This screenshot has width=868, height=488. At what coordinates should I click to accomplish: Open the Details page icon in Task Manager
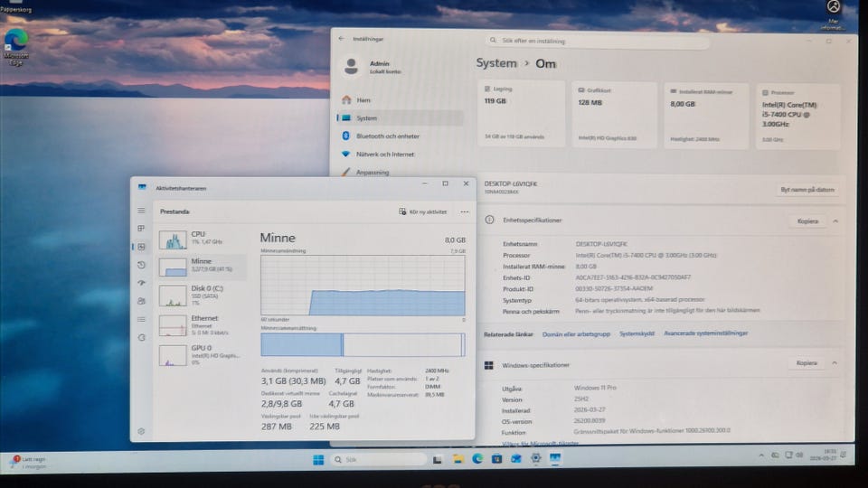click(141, 319)
